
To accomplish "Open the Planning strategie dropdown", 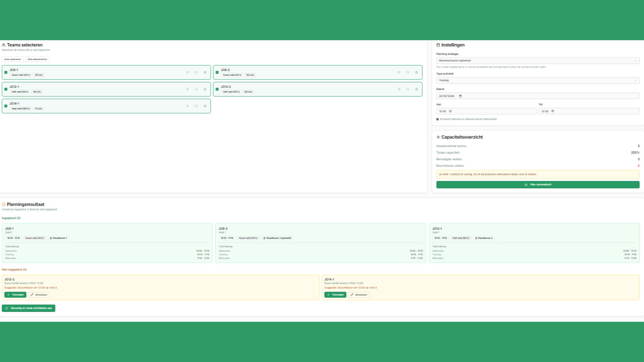I will pyautogui.click(x=537, y=61).
